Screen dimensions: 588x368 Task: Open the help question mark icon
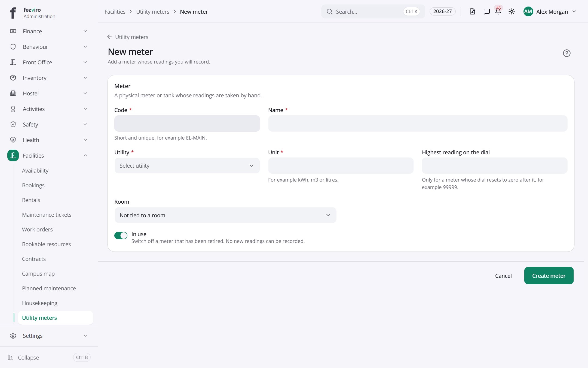566,53
